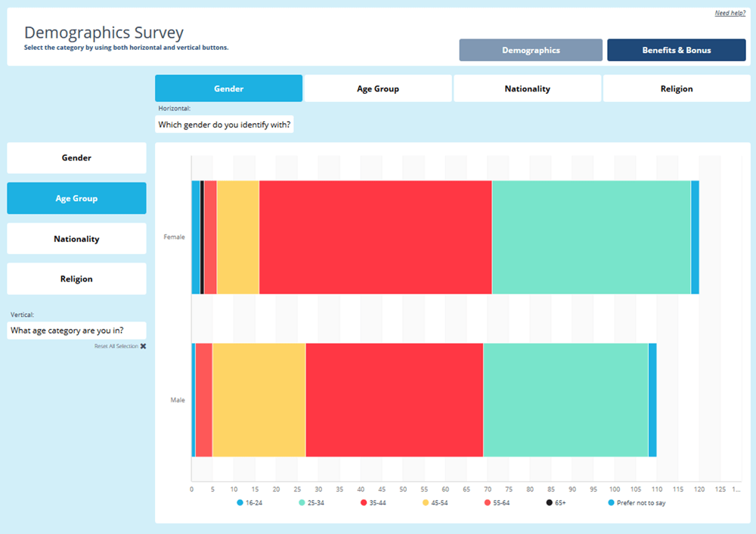Click the Male 35-44 red bar segment
Screen dimensions: 756x534
tap(395, 400)
